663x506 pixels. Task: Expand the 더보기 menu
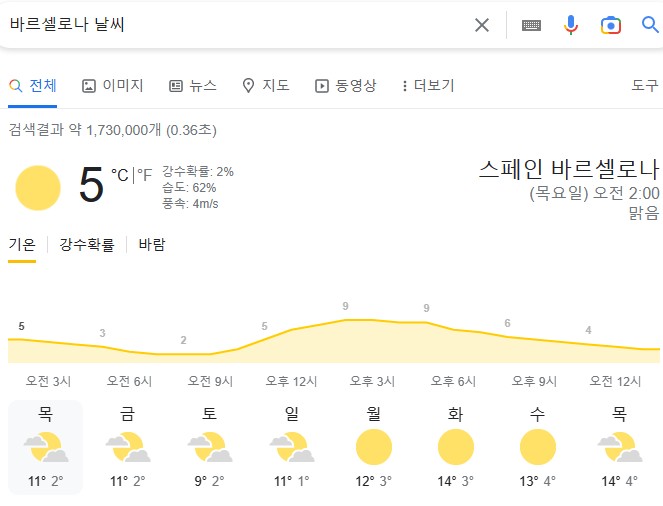[x=428, y=86]
